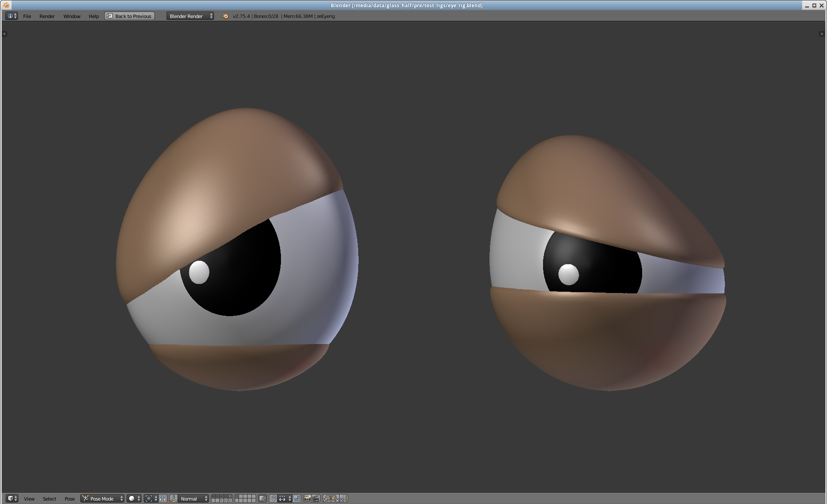The image size is (827, 504).
Task: Toggle snap during transform magnet
Action: pos(273,498)
